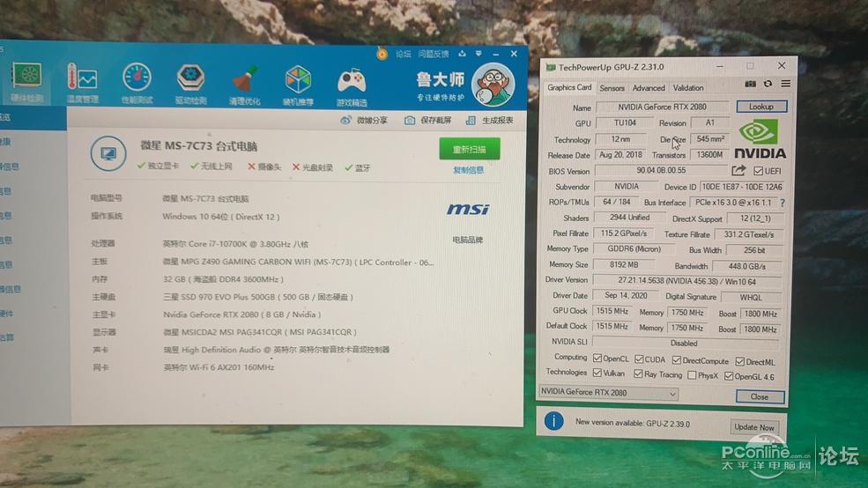Open the NVIDIA GeForce RTX 2080 GPU selector dropdown

(x=609, y=392)
